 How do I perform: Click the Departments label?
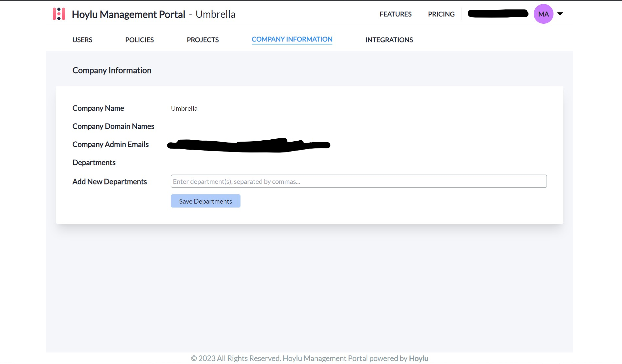click(x=94, y=163)
